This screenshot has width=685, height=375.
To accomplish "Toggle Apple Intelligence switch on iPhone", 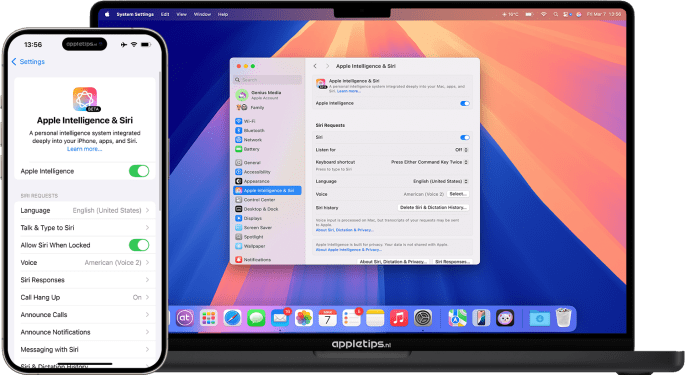I will click(x=139, y=171).
